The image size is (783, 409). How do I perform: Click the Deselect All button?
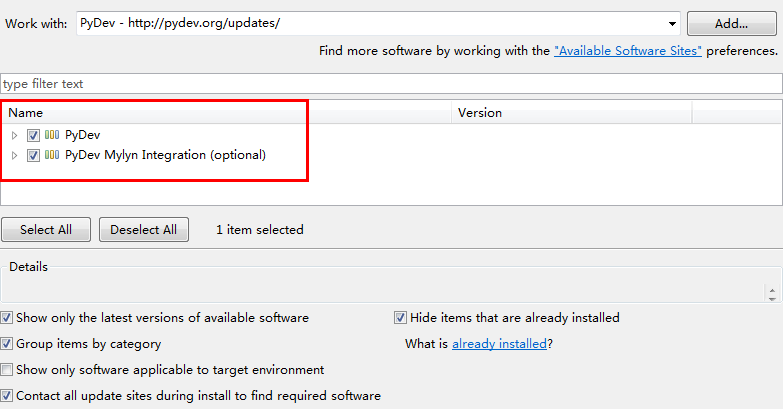click(x=144, y=229)
